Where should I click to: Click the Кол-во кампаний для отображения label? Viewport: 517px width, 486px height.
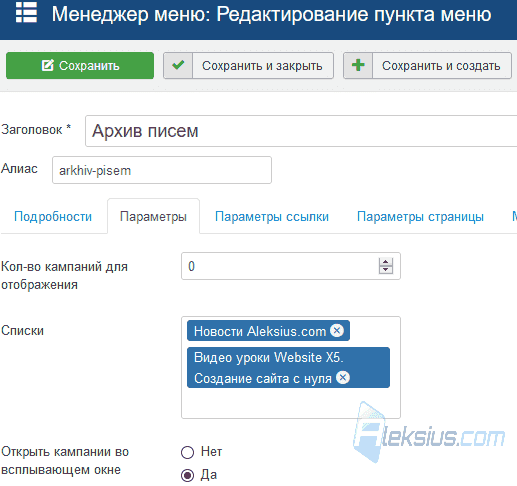point(64,276)
